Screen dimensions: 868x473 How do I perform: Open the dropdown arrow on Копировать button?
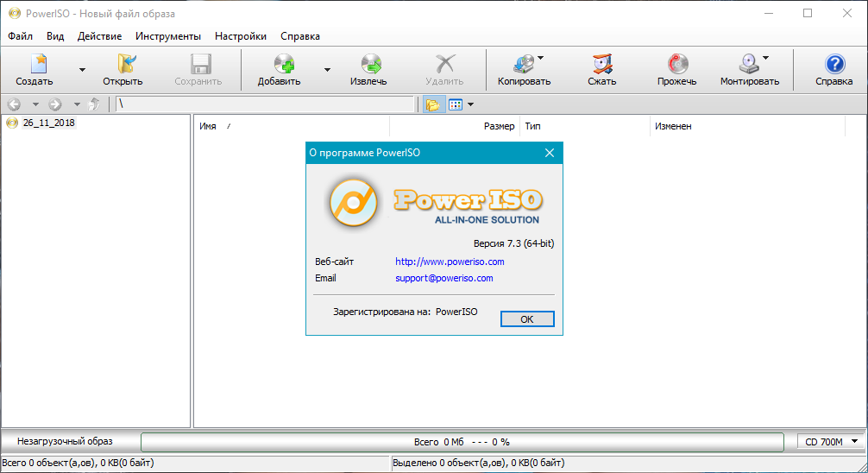coord(541,58)
